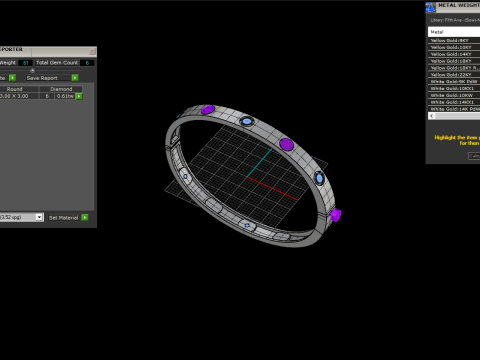Select White Gold 10KX1 entry
This screenshot has height=360, width=480.
[454, 88]
